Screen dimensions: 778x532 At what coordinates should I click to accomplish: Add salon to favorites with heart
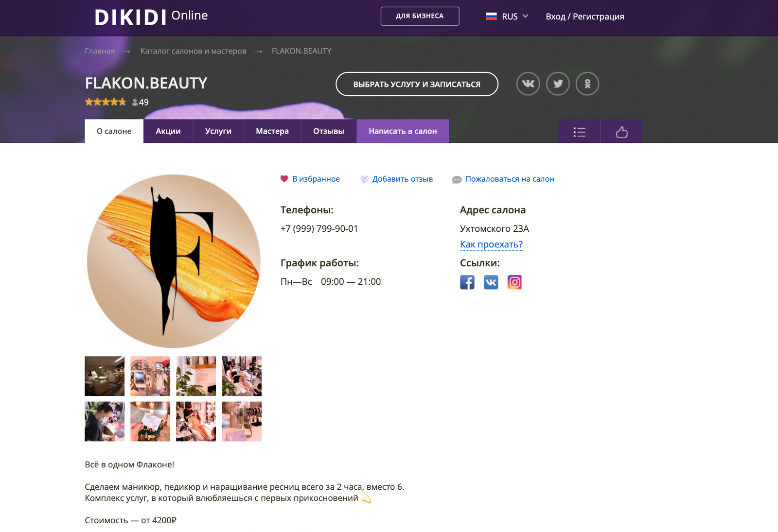(310, 179)
